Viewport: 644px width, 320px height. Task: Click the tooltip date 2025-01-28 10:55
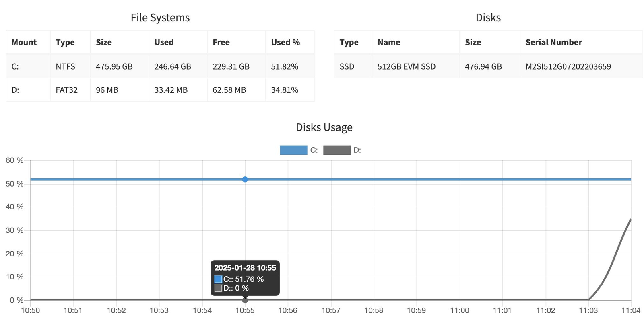click(245, 268)
